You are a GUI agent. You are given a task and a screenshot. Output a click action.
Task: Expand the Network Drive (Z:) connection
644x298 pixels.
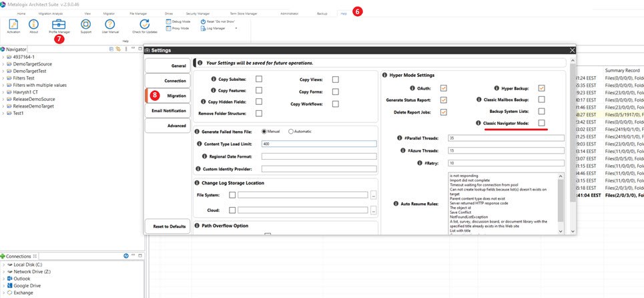(x=3, y=272)
